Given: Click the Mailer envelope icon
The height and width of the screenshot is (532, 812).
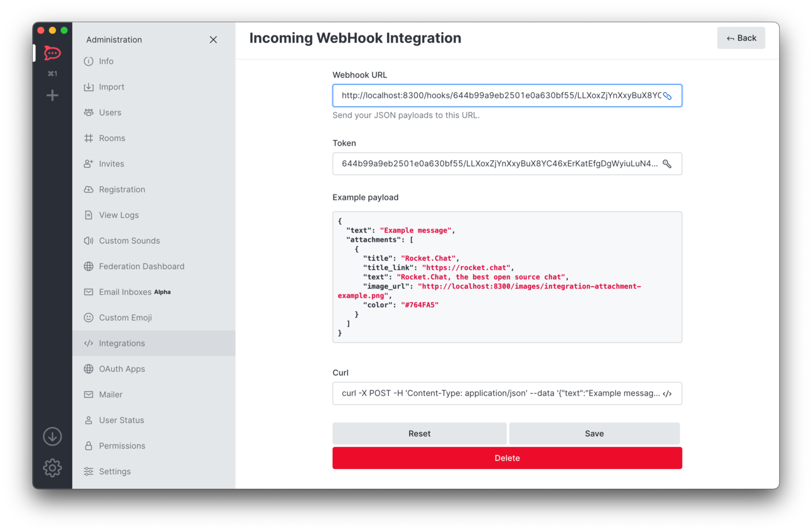Looking at the screenshot, I should click(89, 394).
